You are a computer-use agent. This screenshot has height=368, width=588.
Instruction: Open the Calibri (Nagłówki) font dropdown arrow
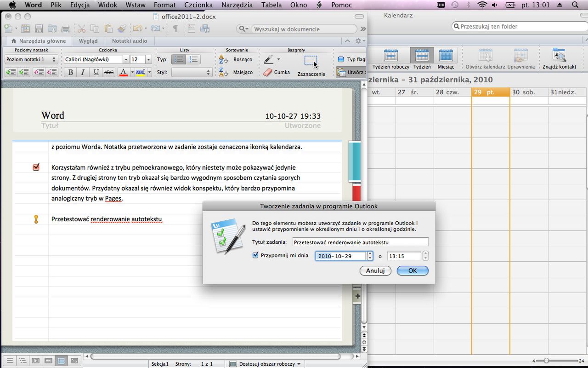(126, 59)
